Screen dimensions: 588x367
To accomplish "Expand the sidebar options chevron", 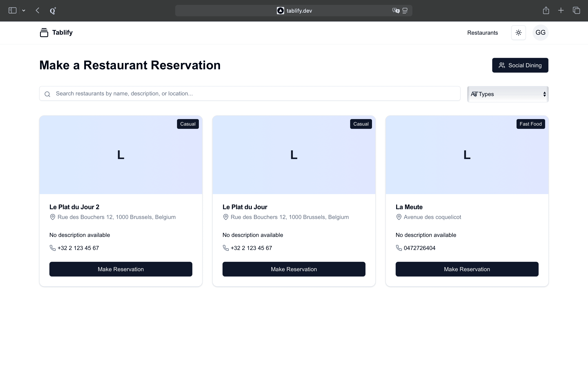I will click(23, 10).
